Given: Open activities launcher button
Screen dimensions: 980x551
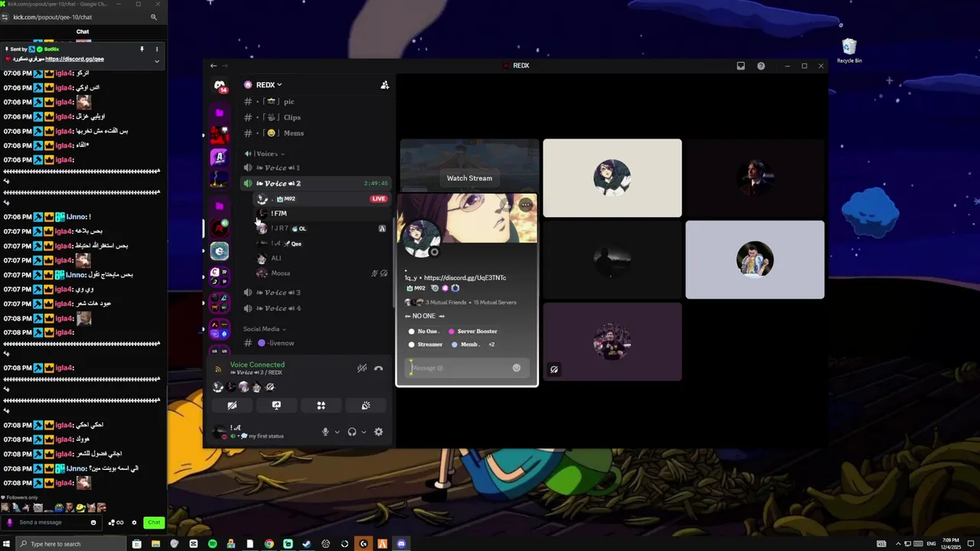Looking at the screenshot, I should point(322,406).
